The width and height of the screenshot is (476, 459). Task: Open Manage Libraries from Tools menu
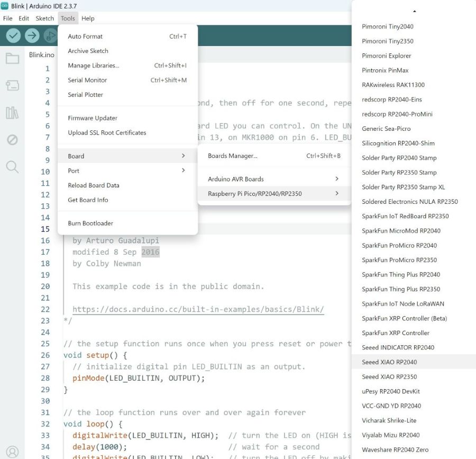click(x=127, y=66)
